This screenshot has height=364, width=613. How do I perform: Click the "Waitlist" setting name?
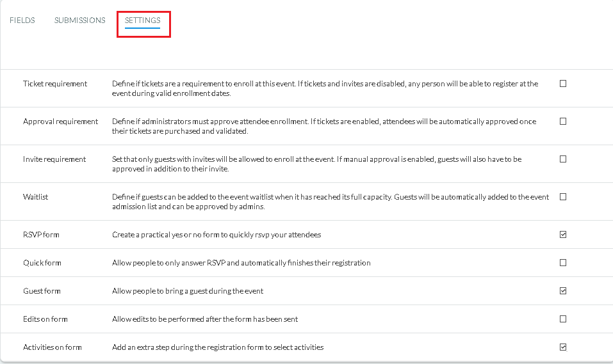click(36, 197)
